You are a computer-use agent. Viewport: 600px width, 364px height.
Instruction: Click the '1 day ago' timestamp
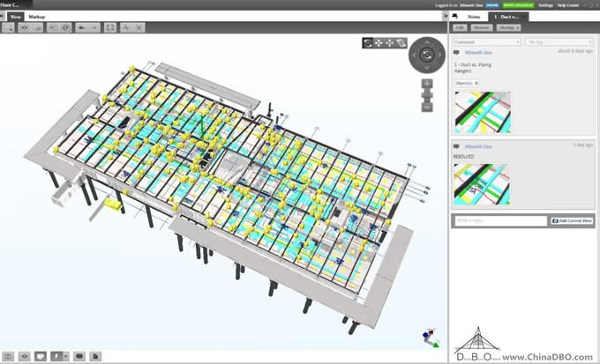coord(583,145)
